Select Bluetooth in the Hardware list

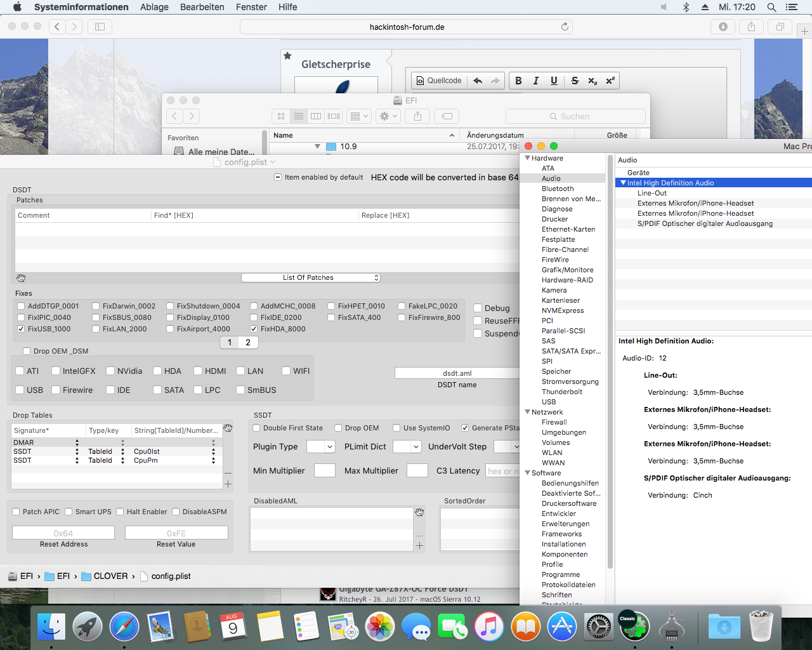click(558, 189)
